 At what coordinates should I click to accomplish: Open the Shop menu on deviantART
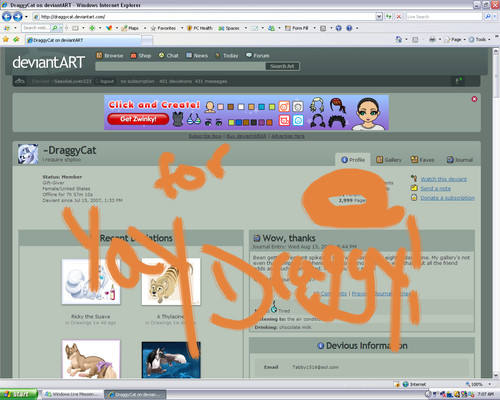pos(141,55)
